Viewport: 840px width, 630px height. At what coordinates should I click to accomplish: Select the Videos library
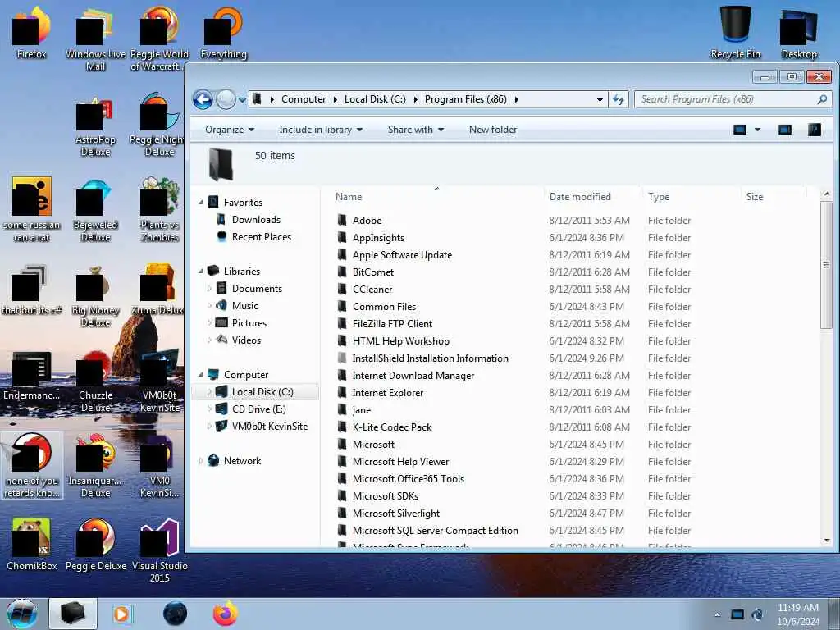(246, 340)
